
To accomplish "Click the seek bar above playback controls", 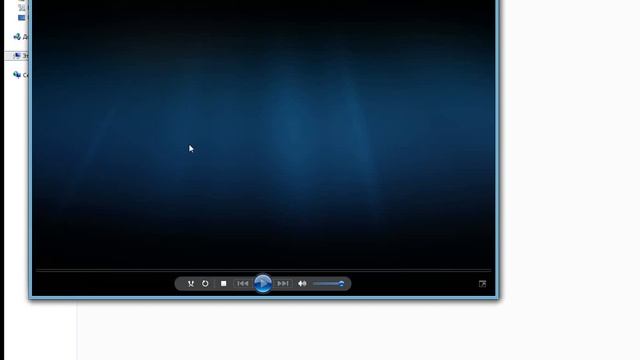I will (x=263, y=270).
